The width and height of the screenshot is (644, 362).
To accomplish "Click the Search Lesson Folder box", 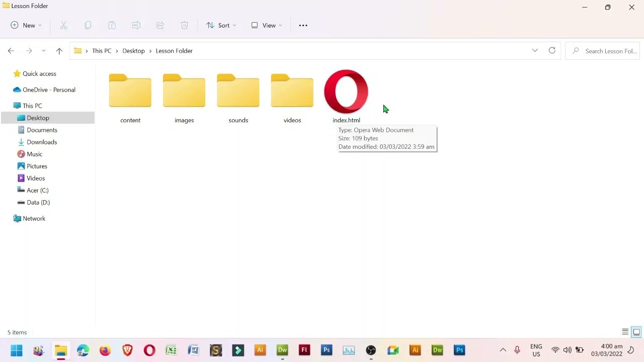I will tap(603, 51).
